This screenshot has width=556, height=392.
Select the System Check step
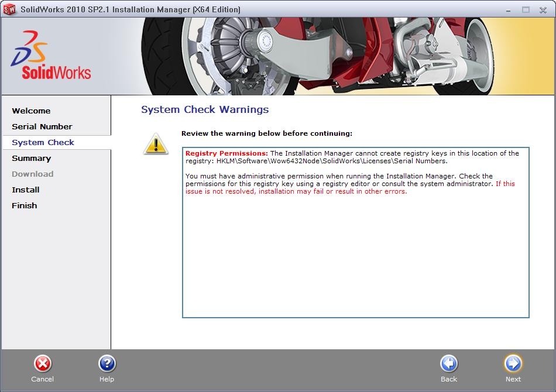pyautogui.click(x=43, y=143)
